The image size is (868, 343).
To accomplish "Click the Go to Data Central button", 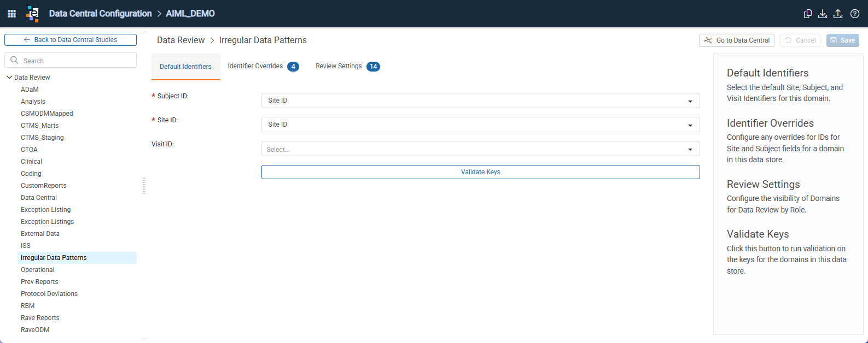I will [736, 40].
